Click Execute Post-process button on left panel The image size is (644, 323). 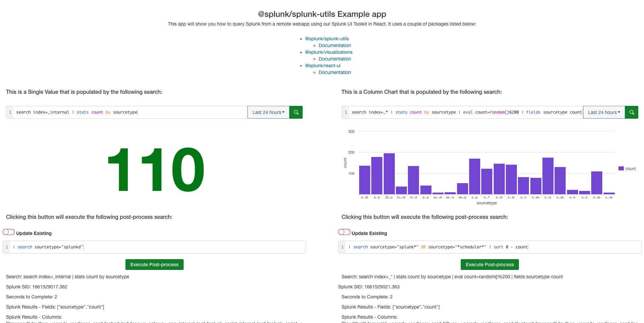pyautogui.click(x=154, y=265)
